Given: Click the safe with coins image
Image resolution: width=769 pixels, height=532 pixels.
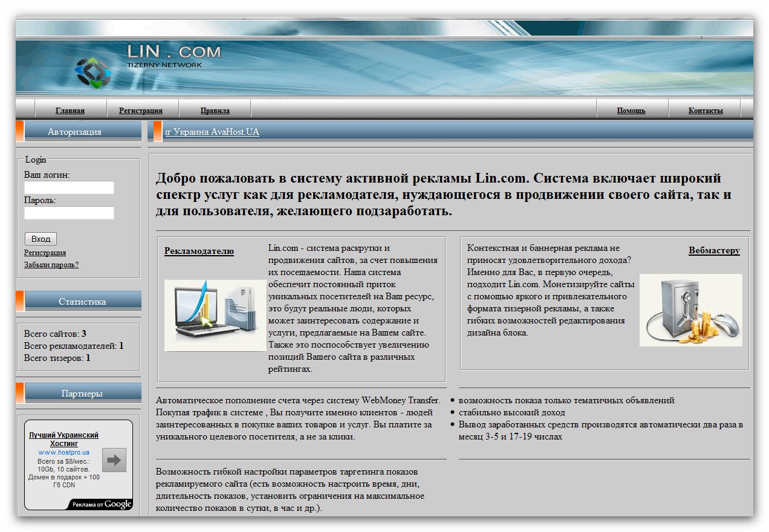Looking at the screenshot, I should [691, 310].
